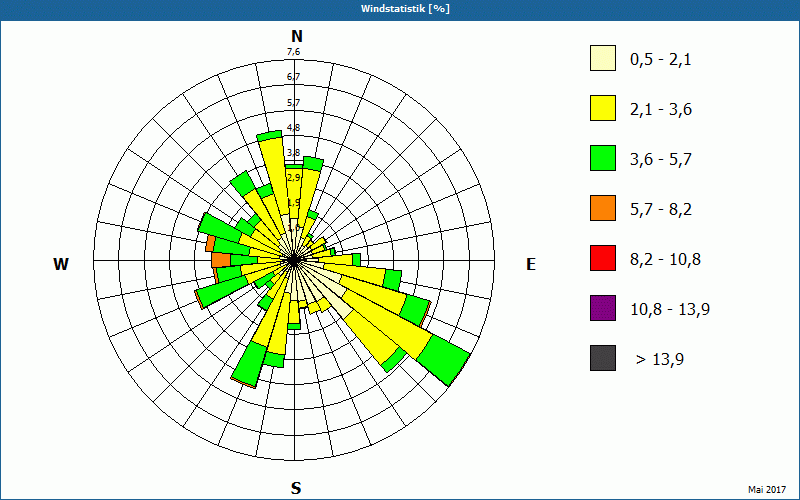
Task: Click the purple 10,8 - 13,9 legend swatch
Action: (x=603, y=308)
